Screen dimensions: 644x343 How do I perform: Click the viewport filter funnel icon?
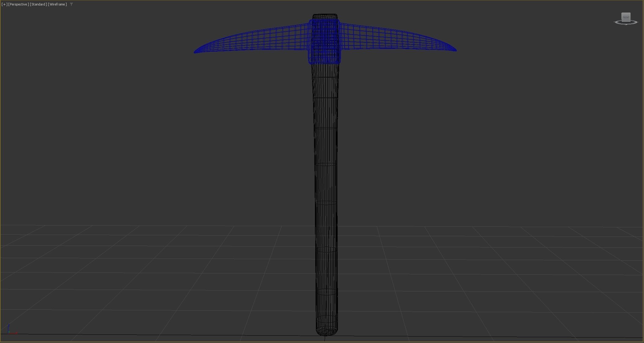pyautogui.click(x=71, y=4)
